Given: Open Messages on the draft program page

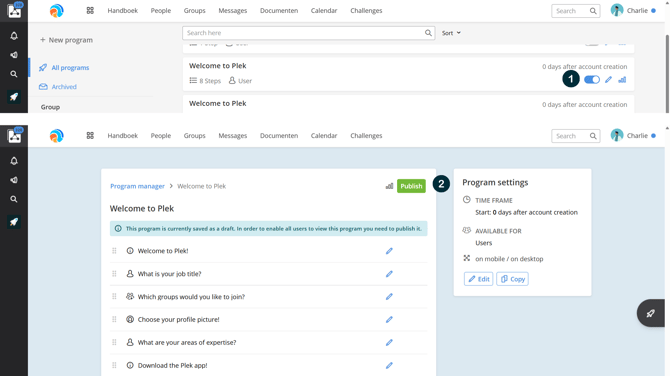Looking at the screenshot, I should pos(233,135).
